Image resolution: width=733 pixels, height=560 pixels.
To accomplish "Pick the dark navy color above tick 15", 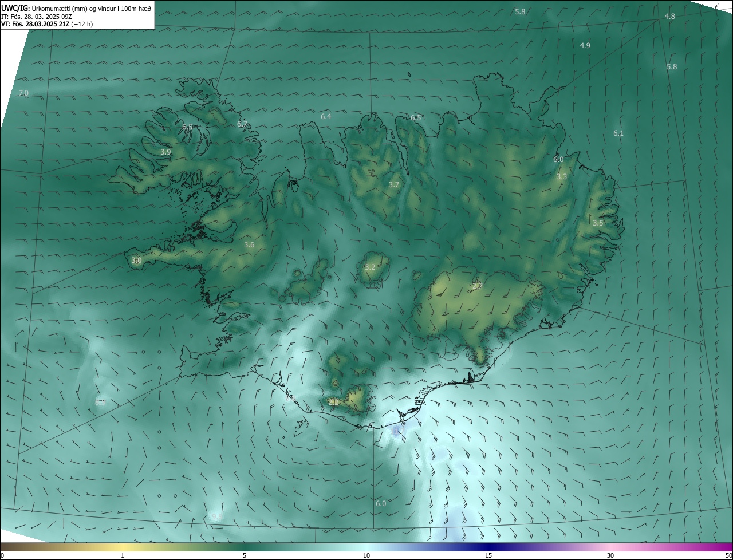I will (488, 547).
